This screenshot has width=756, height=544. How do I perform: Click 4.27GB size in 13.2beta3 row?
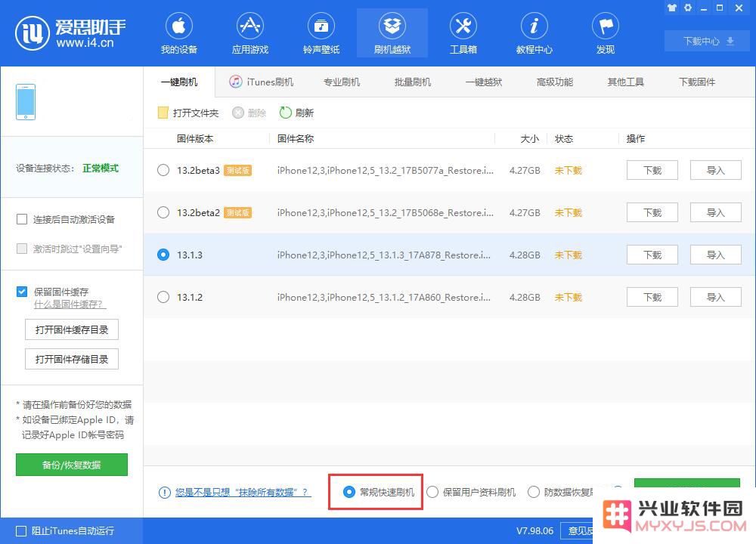click(x=525, y=171)
